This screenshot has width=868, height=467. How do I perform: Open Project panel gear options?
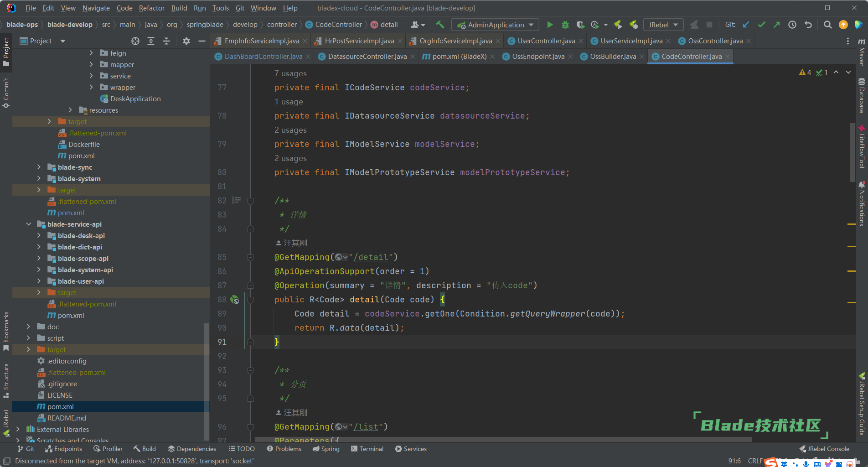pyautogui.click(x=186, y=41)
